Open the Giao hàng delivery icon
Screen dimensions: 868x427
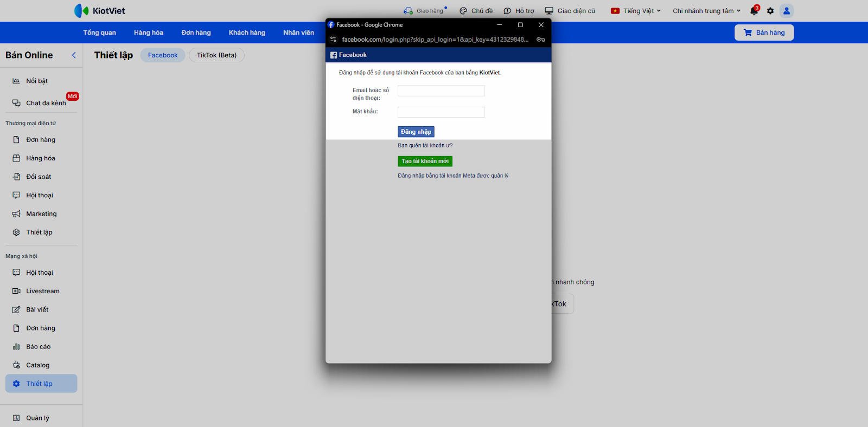(408, 11)
